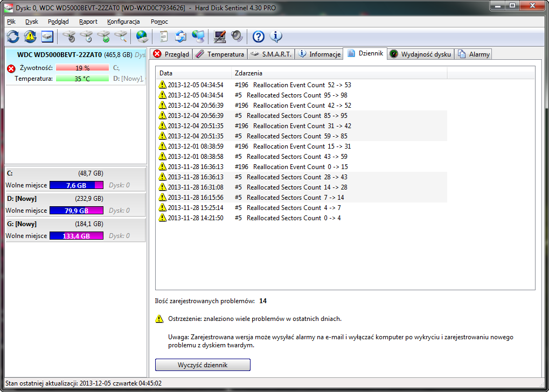This screenshot has width=549, height=392.
Task: Click the disk with speaker toolbar icon
Action: [68, 36]
